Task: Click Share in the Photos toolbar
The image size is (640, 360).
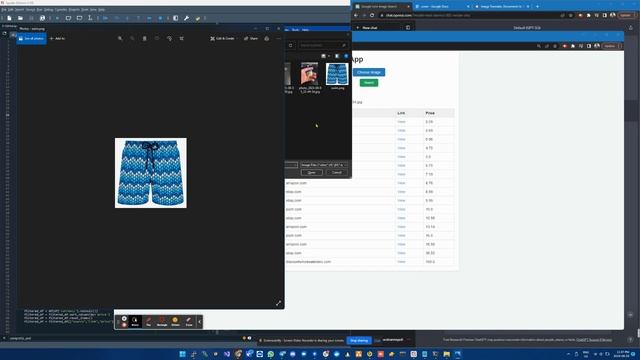Action: (x=251, y=38)
